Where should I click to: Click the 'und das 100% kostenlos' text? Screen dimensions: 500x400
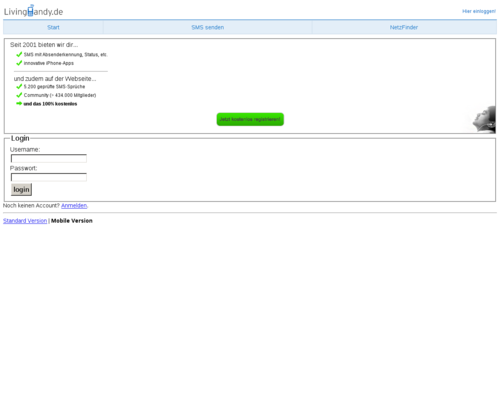pyautogui.click(x=50, y=104)
